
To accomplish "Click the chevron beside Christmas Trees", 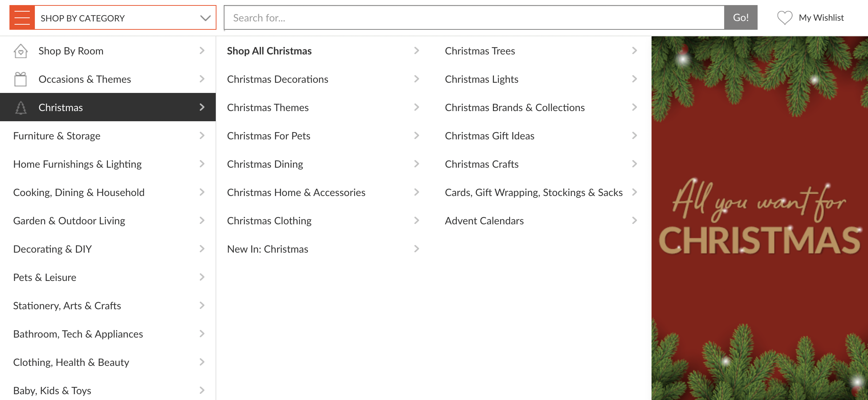I will (634, 51).
